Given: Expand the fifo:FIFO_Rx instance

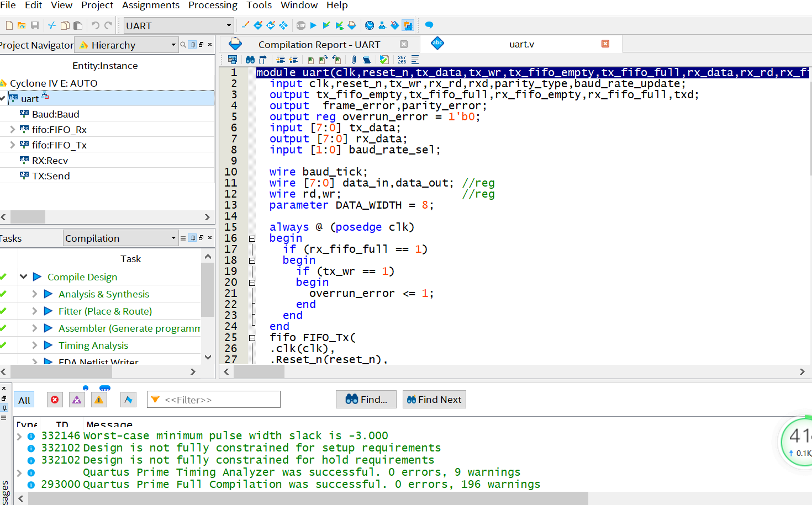Looking at the screenshot, I should click(x=12, y=130).
